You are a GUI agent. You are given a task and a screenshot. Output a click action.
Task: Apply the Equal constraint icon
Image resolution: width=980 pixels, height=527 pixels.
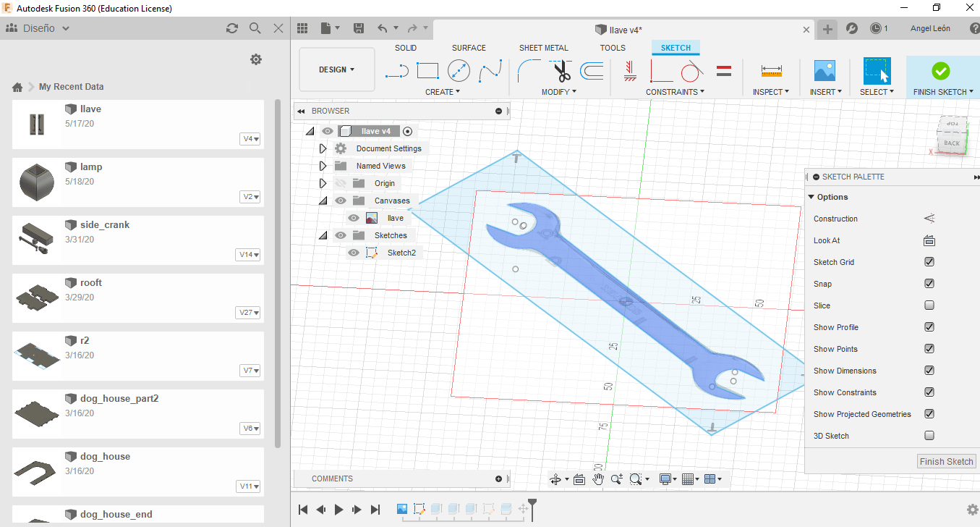(x=724, y=71)
